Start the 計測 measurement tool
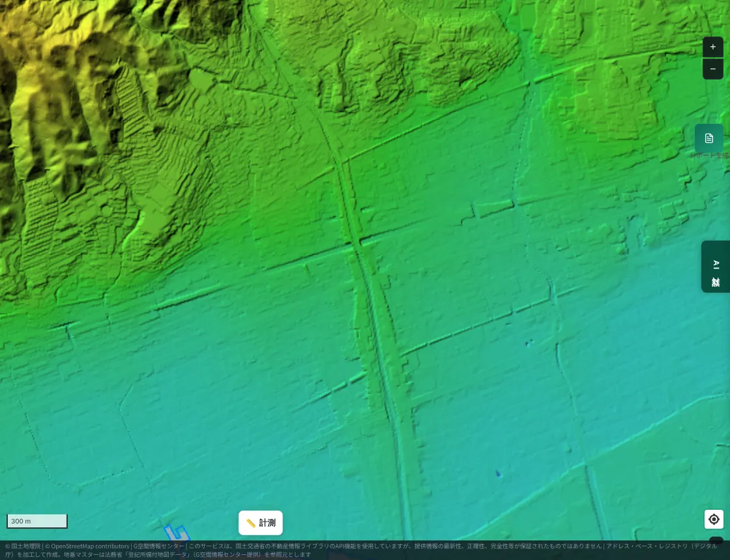The height and width of the screenshot is (560, 730). pos(261,523)
